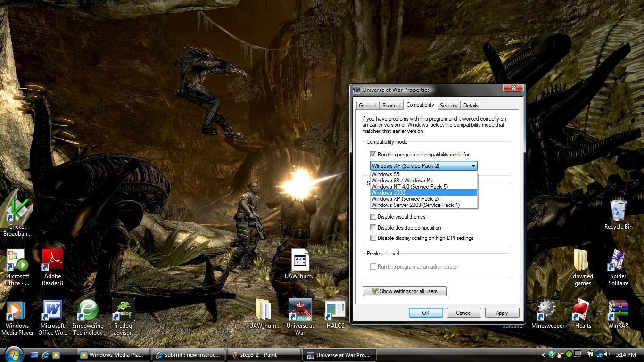Select the Adobe Reader 8 desktop icon
The height and width of the screenshot is (362, 644).
click(x=52, y=267)
